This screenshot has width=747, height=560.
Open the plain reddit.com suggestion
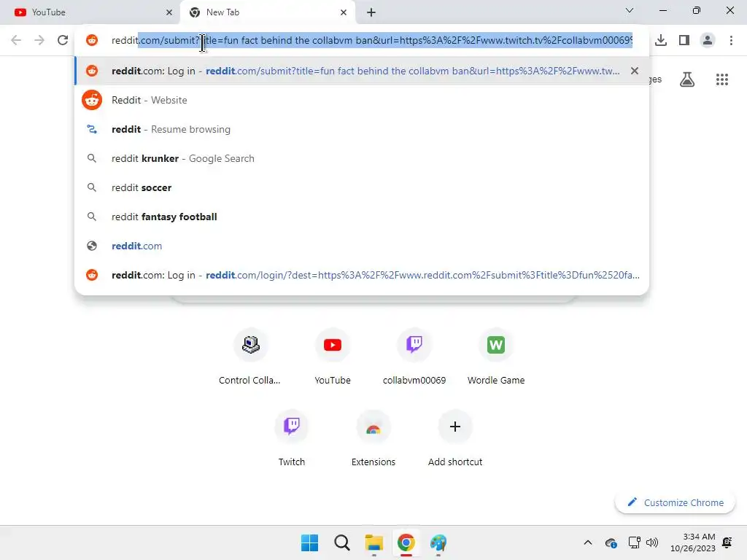[x=362, y=246]
